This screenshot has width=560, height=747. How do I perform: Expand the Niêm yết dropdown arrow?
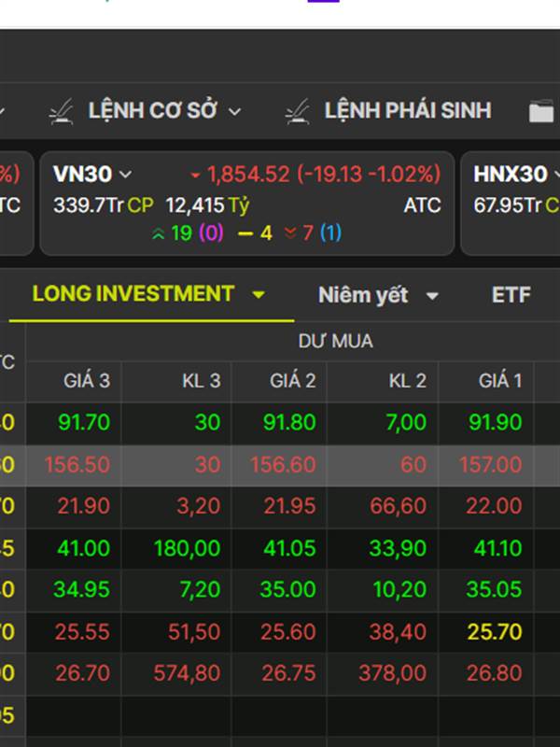pos(432,296)
